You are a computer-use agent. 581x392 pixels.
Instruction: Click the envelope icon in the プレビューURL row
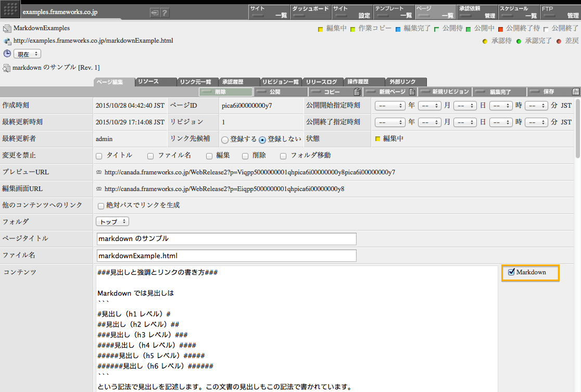coord(99,172)
